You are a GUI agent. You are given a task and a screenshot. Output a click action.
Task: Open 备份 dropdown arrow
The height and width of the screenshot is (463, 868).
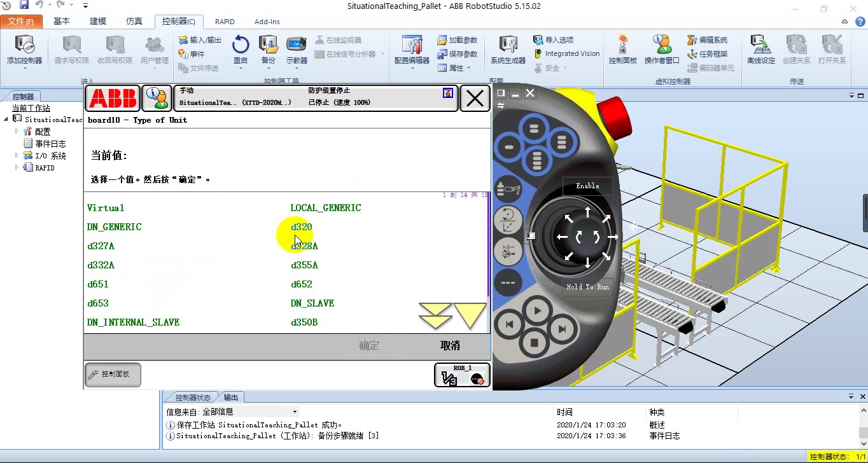(268, 67)
